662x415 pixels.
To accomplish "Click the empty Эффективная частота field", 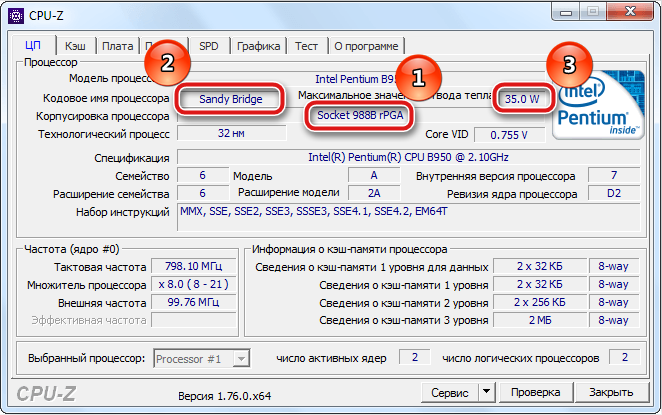I will (x=193, y=320).
